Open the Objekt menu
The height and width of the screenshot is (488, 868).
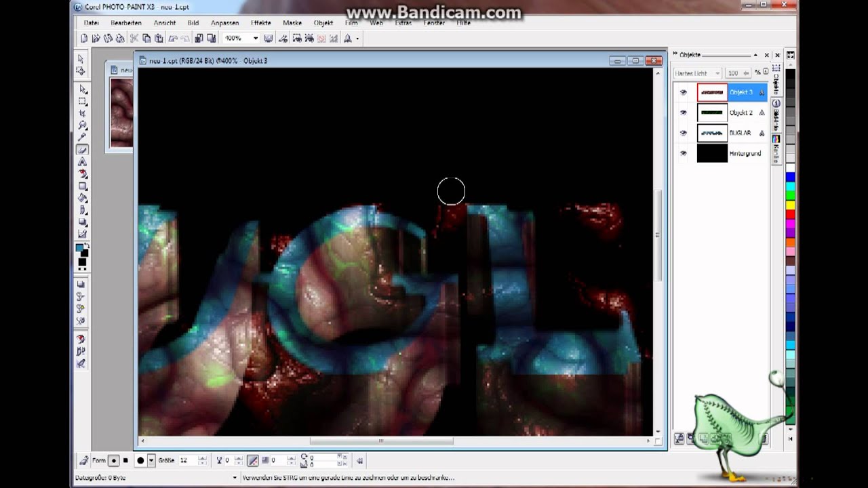(x=323, y=22)
